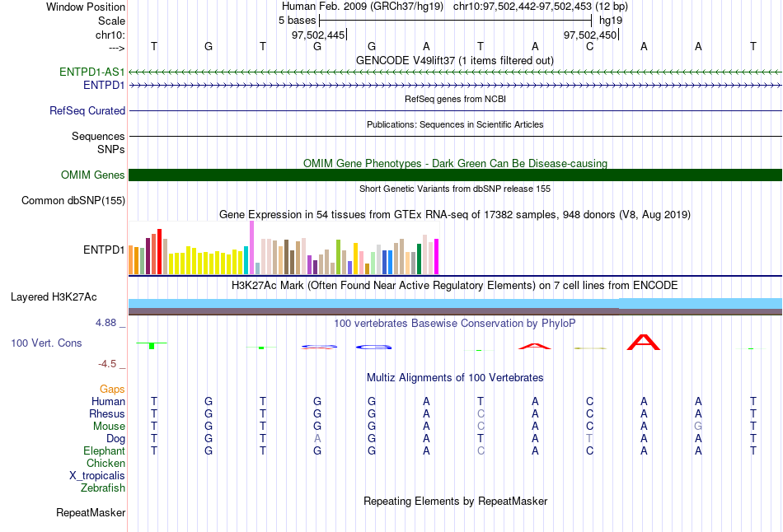
Task: Click the red GTEx expression bar
Action: 159,251
